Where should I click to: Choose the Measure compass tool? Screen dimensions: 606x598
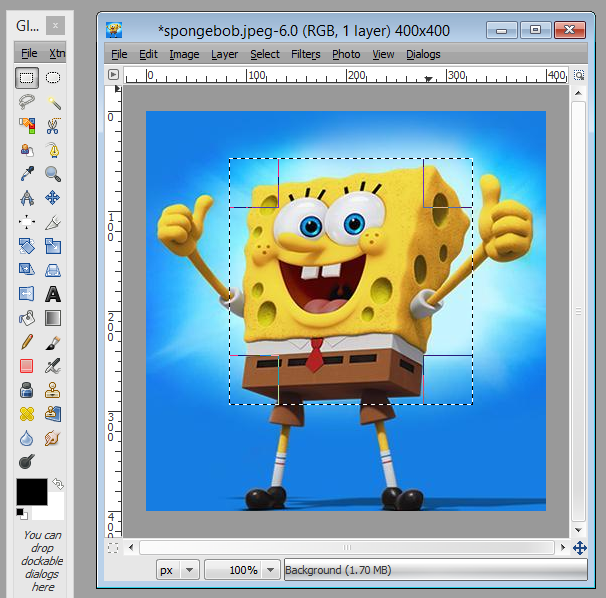coord(27,198)
